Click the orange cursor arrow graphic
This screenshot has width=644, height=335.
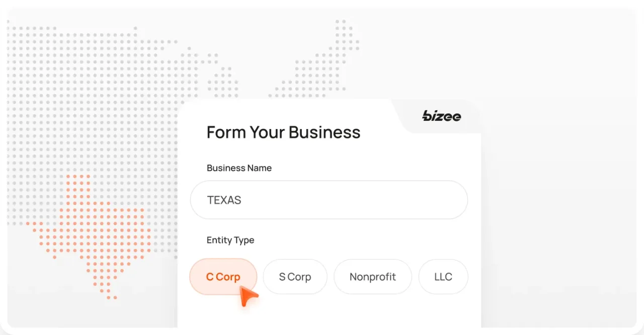click(x=249, y=296)
